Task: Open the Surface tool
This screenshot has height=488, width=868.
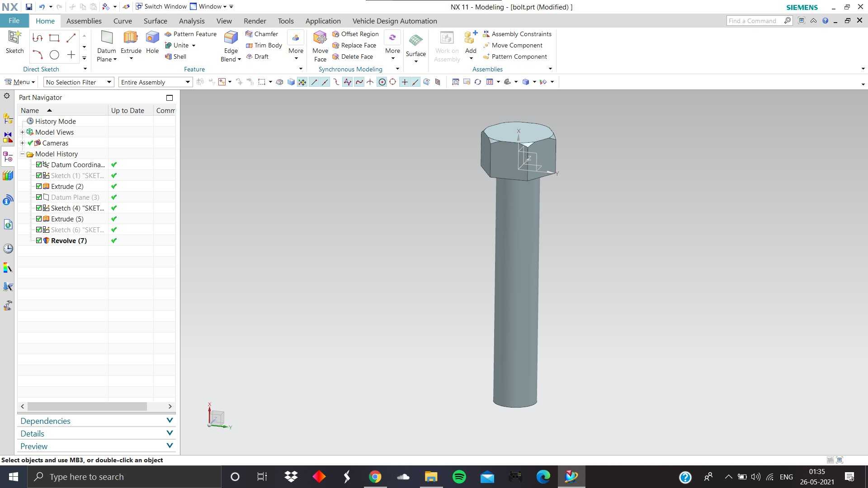Action: click(415, 46)
